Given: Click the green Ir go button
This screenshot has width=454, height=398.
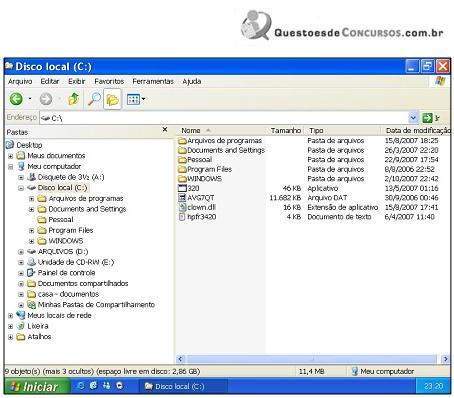Looking at the screenshot, I should coord(431,118).
